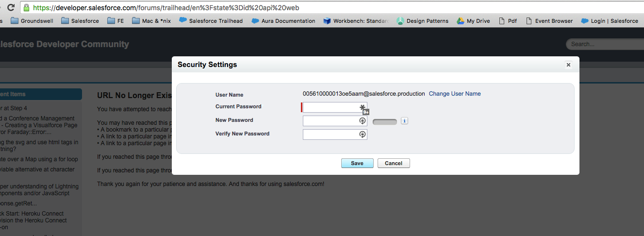Open the Heroku Connect quick start item
This screenshot has width=644, height=236.
click(33, 220)
